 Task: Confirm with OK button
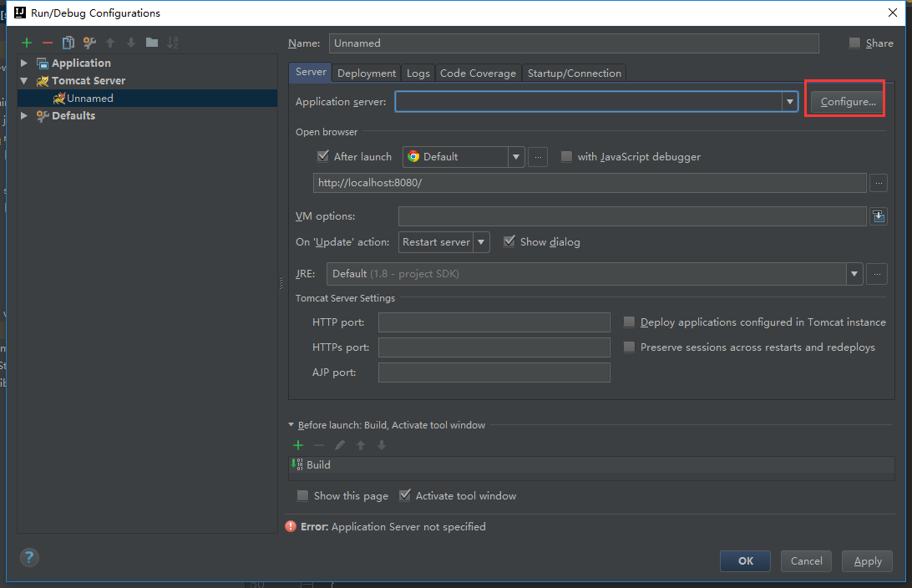[x=745, y=561]
